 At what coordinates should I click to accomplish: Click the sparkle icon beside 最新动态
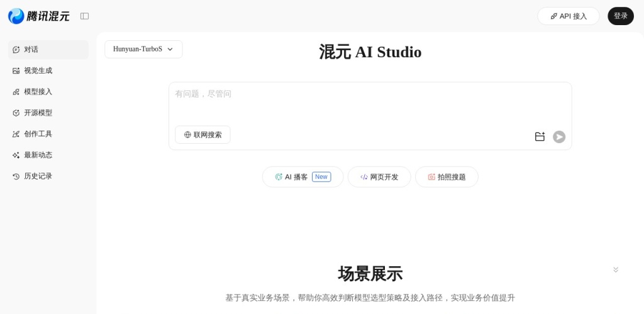(x=16, y=155)
